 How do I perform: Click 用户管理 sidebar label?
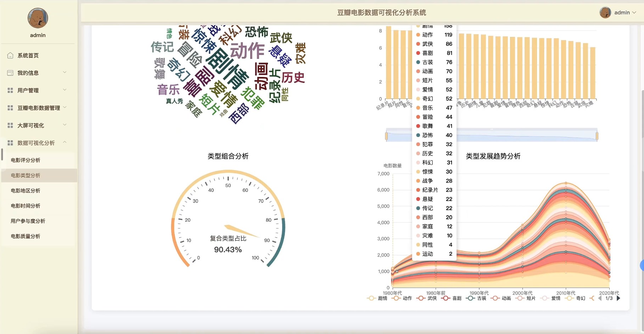28,90
